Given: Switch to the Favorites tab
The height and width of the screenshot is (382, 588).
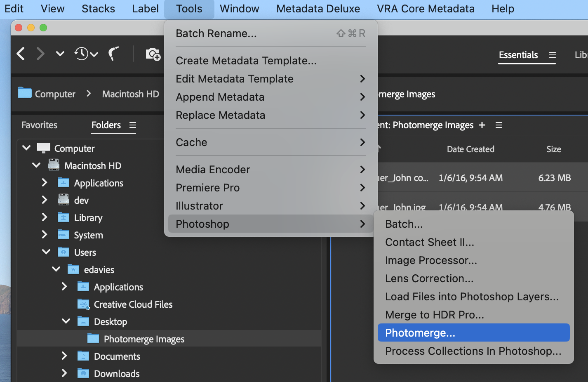Looking at the screenshot, I should click(39, 125).
